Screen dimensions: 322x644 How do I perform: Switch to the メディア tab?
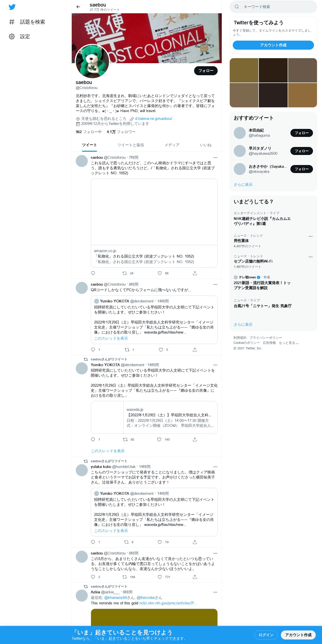point(172,145)
